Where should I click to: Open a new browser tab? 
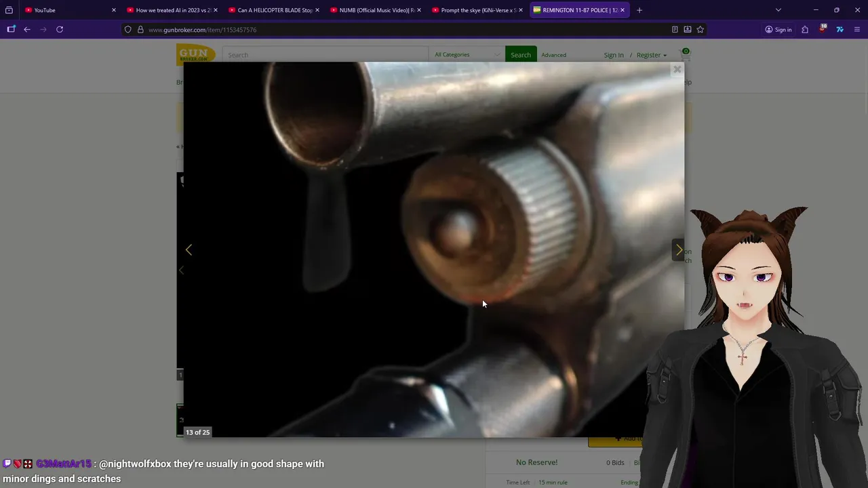[x=639, y=10]
